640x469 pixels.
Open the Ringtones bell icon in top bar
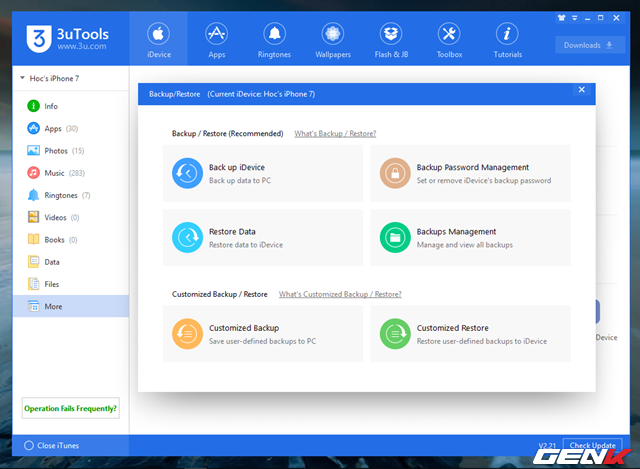(274, 33)
